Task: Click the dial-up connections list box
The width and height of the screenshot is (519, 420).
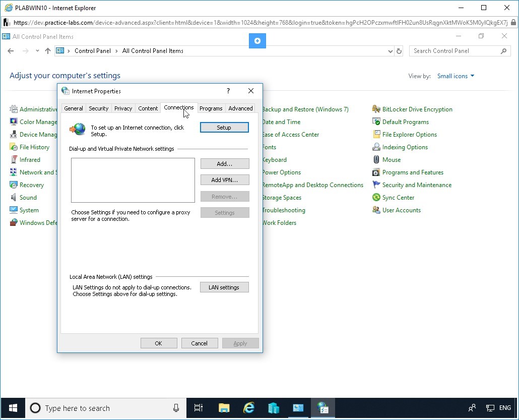Action: click(x=133, y=180)
